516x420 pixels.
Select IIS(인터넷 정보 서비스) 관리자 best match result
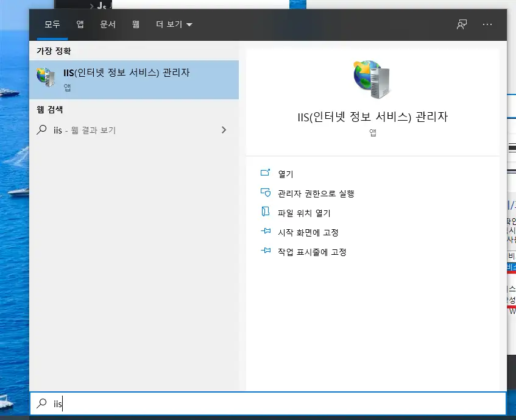[x=134, y=80]
